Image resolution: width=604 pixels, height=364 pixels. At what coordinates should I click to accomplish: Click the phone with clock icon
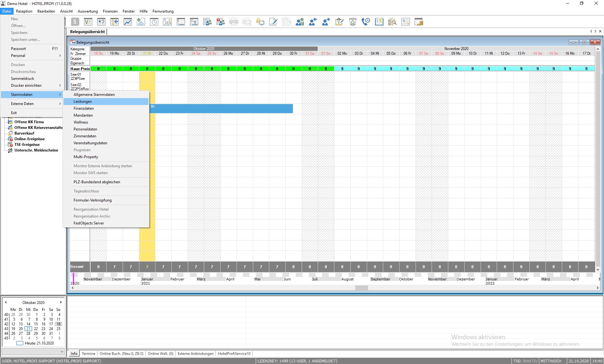pyautogui.click(x=366, y=22)
